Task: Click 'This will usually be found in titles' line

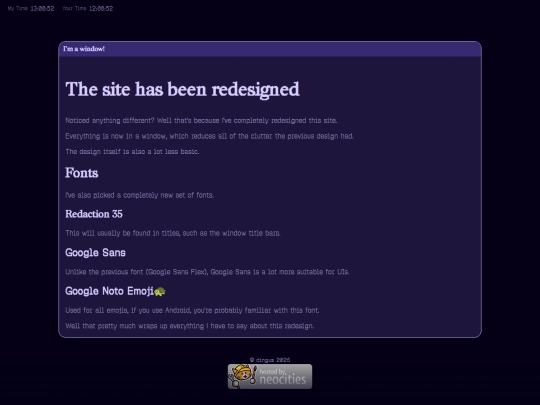Action: click(x=173, y=233)
